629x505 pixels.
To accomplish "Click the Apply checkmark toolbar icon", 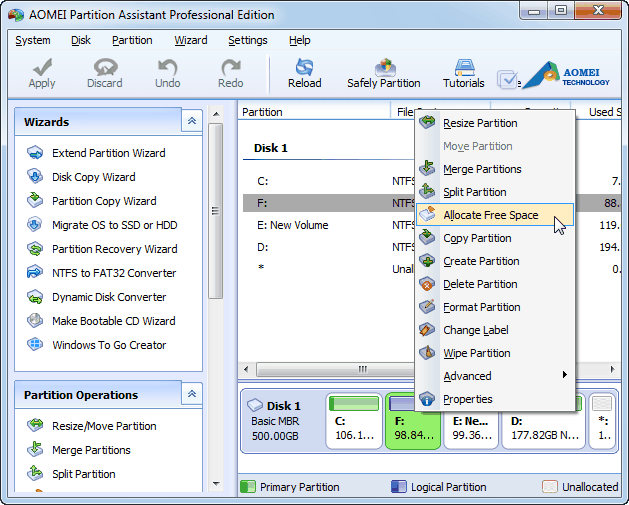I will (42, 67).
